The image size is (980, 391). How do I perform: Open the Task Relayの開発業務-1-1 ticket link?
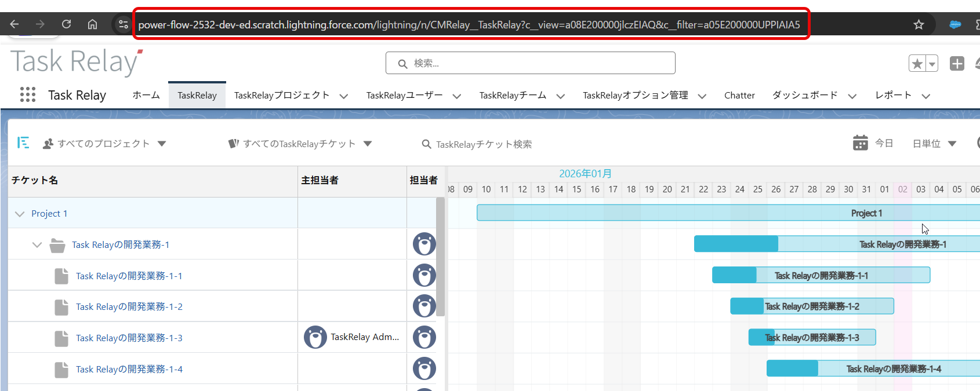(129, 276)
